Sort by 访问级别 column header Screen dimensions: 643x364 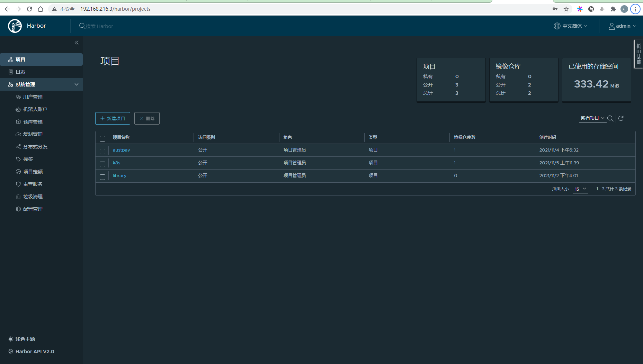(x=206, y=137)
